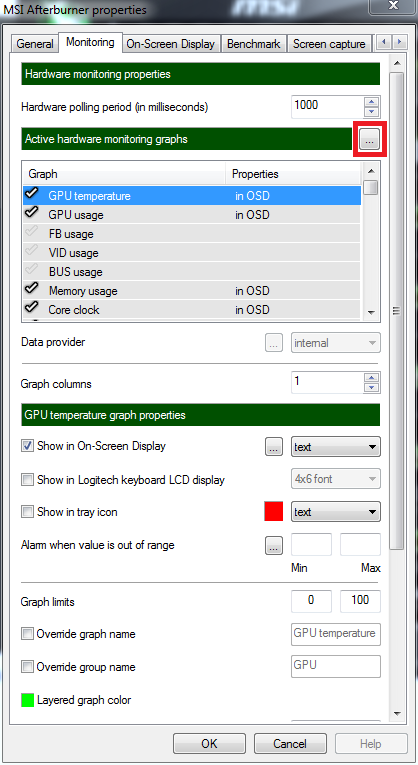Click the Graph column header
The image size is (418, 765).
click(x=124, y=174)
